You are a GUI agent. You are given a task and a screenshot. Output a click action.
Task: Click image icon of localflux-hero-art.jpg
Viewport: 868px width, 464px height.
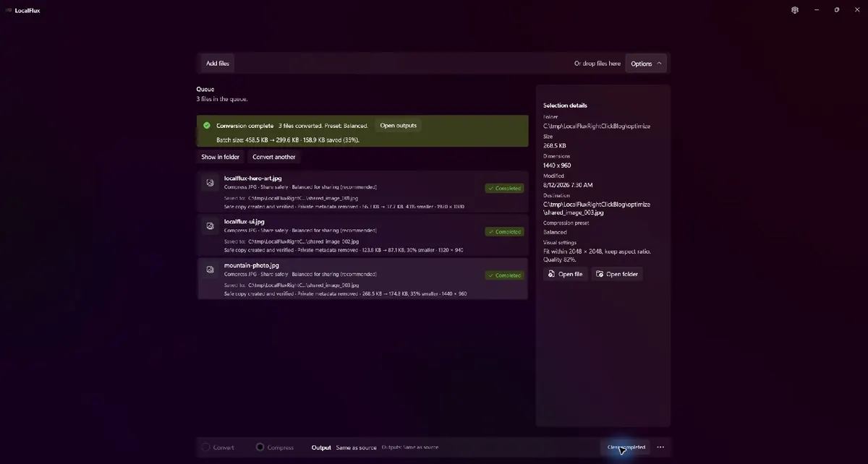210,183
